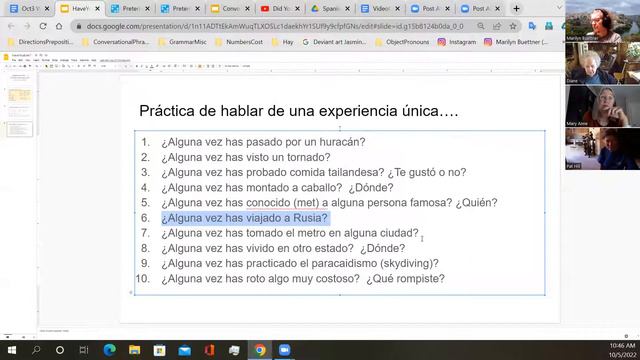Click the highlighted viajado a Rusia line
The height and width of the screenshot is (360, 640).
245,218
